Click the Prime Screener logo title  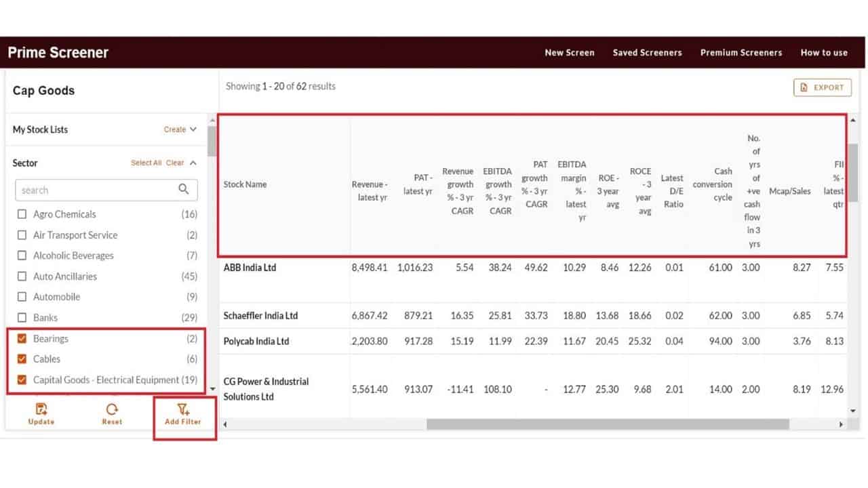tap(58, 52)
